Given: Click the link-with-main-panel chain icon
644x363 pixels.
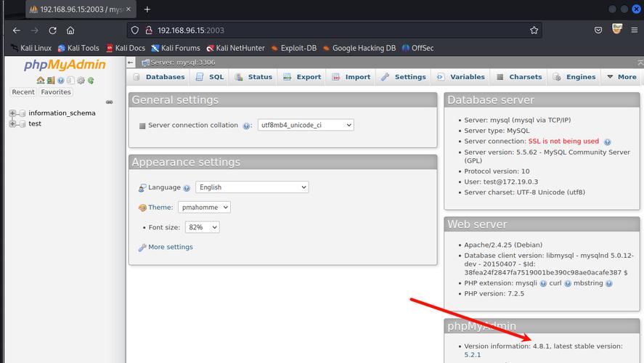Looking at the screenshot, I should (x=109, y=102).
